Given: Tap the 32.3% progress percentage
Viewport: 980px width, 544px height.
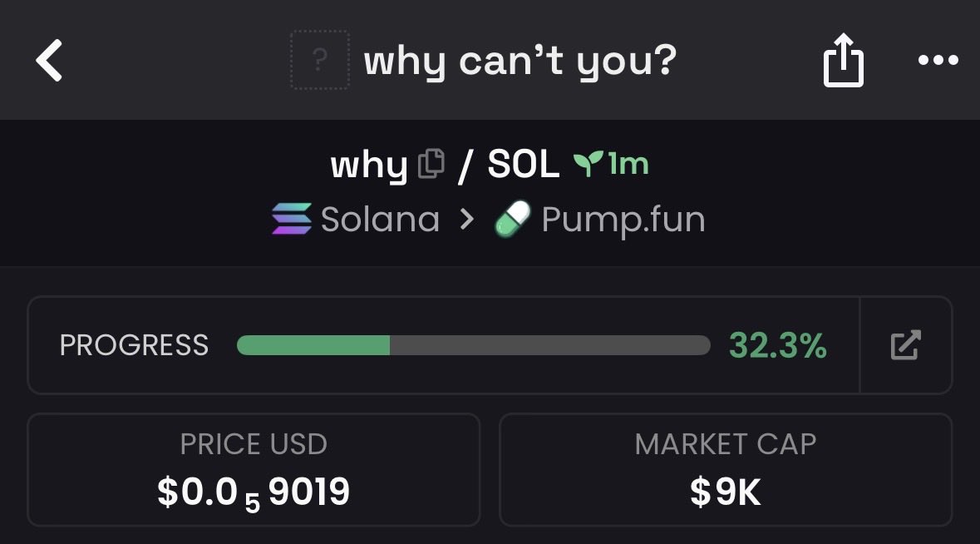Looking at the screenshot, I should click(777, 345).
